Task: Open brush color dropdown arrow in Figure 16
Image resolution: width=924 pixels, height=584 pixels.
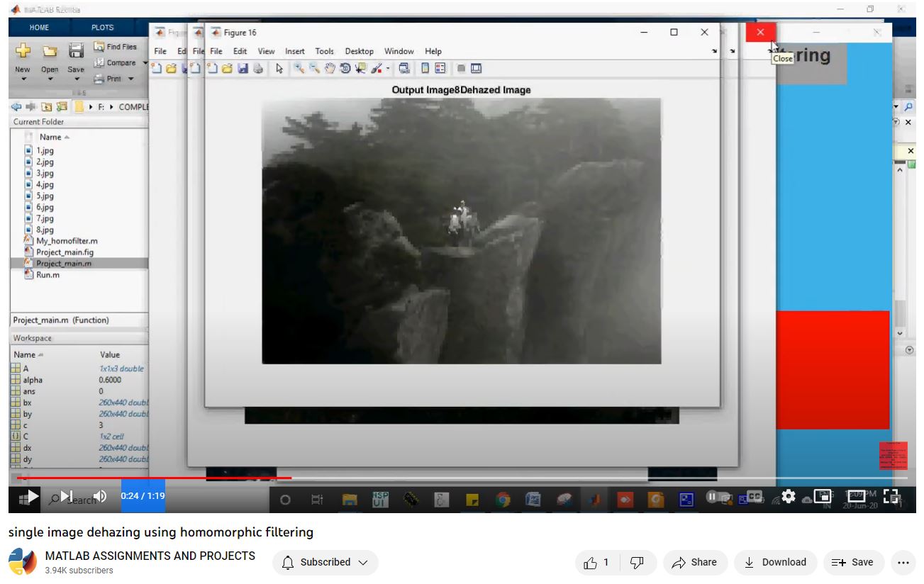Action: (x=388, y=69)
